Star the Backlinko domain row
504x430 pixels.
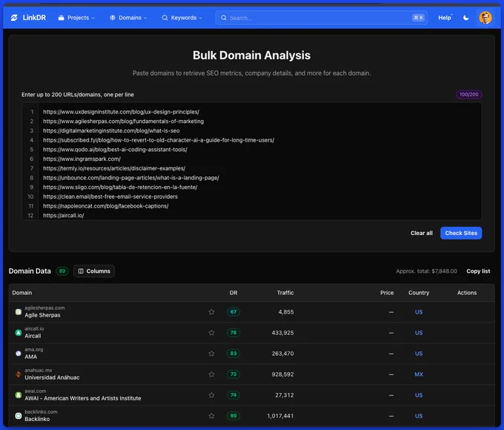coord(211,415)
